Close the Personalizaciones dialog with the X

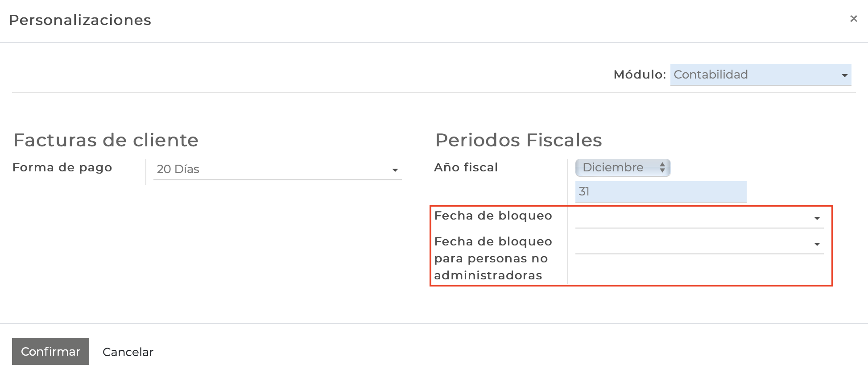[x=854, y=19]
